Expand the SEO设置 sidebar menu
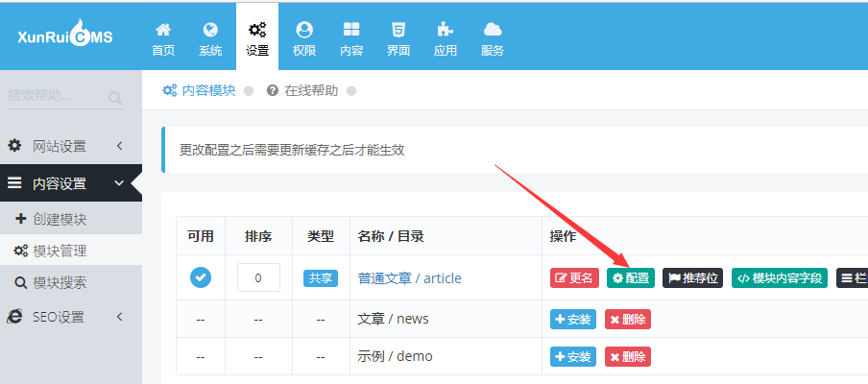 (71, 317)
